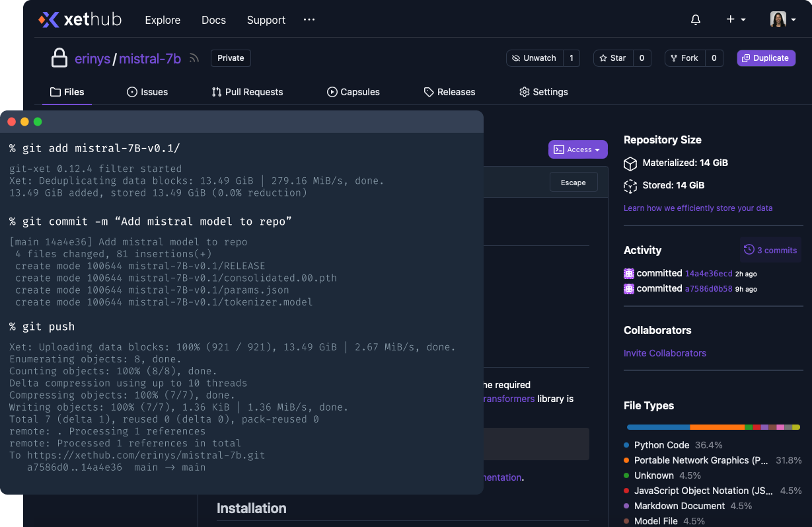This screenshot has width=812, height=527.
Task: Click avatar icon beside commit 14a4e36ecd
Action: point(629,273)
